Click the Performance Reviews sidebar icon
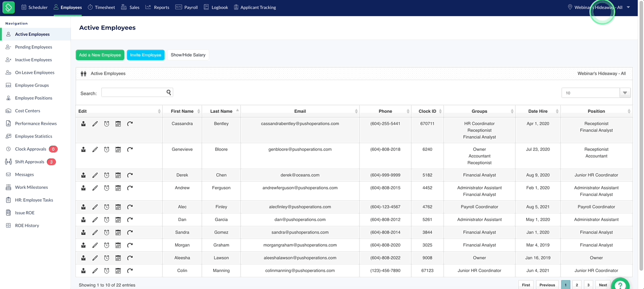644x289 pixels. click(8, 123)
